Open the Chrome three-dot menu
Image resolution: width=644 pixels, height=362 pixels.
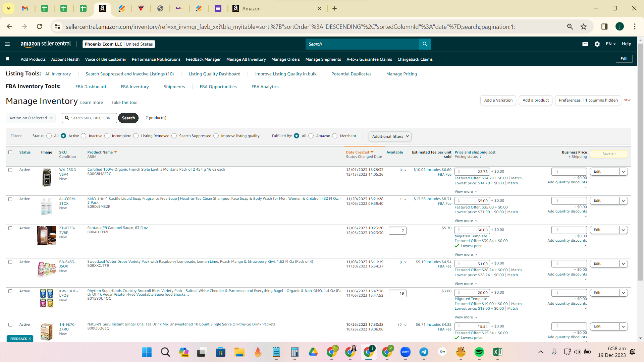pyautogui.click(x=635, y=26)
